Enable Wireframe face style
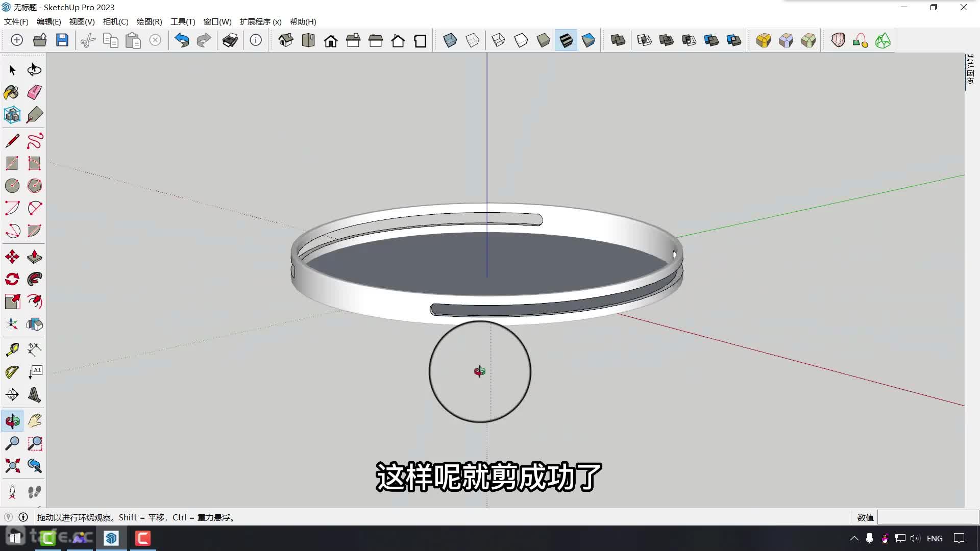The height and width of the screenshot is (551, 980). 498,40
